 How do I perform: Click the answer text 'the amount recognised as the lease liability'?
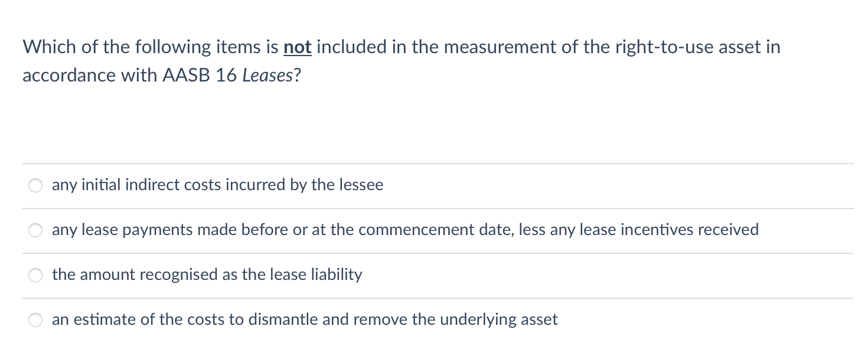coord(207,275)
